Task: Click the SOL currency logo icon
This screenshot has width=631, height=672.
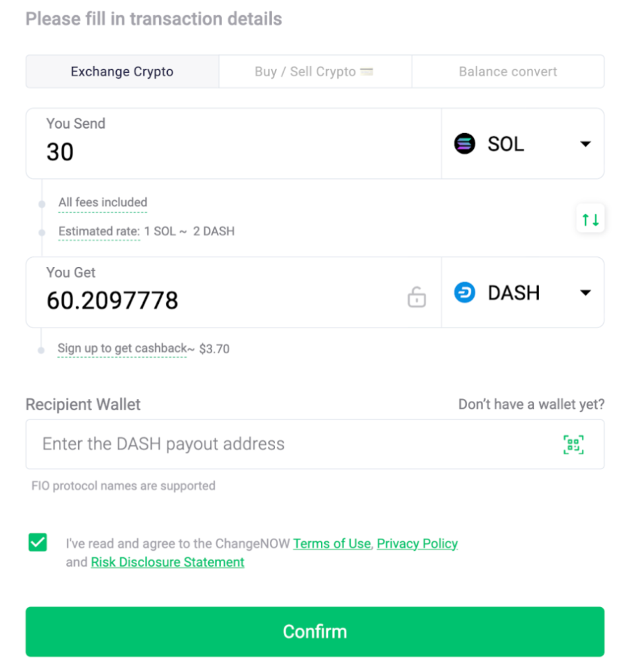Action: [x=465, y=144]
